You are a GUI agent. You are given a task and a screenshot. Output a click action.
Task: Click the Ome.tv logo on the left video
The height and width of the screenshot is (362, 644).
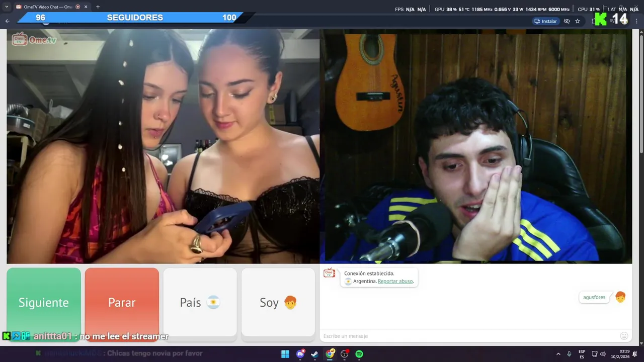(x=34, y=39)
